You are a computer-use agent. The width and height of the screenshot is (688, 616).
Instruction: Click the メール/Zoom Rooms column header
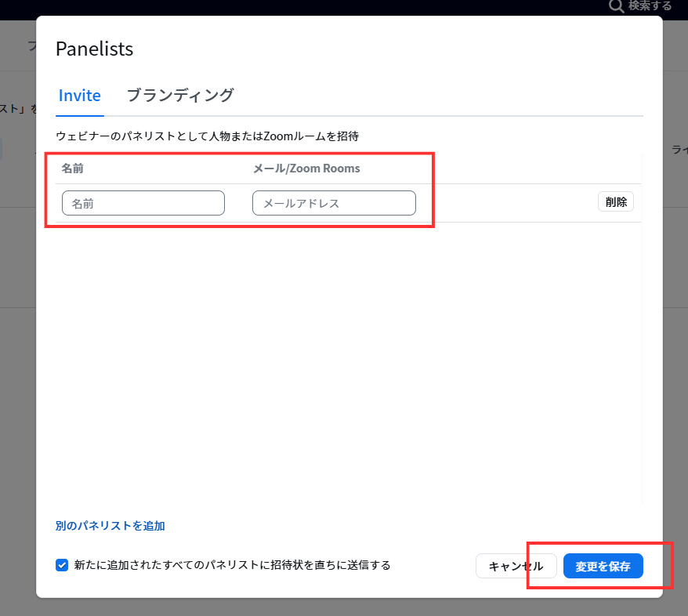click(306, 168)
